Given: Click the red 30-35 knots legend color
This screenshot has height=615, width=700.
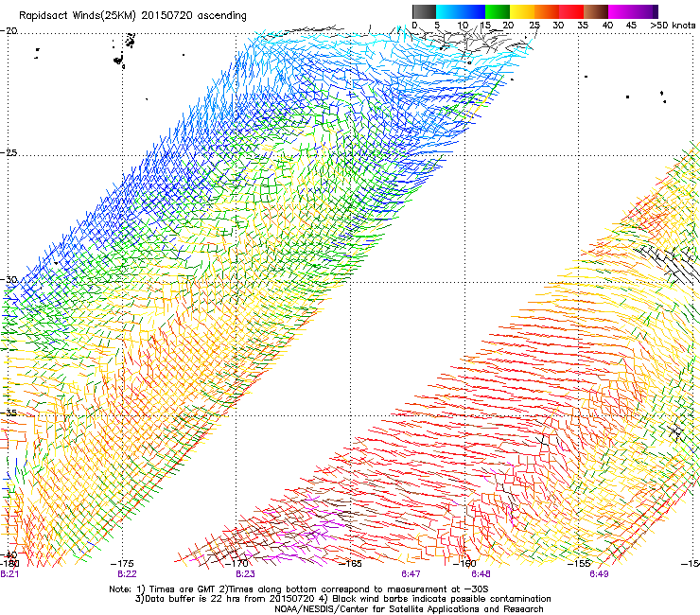Looking at the screenshot, I should [x=571, y=11].
